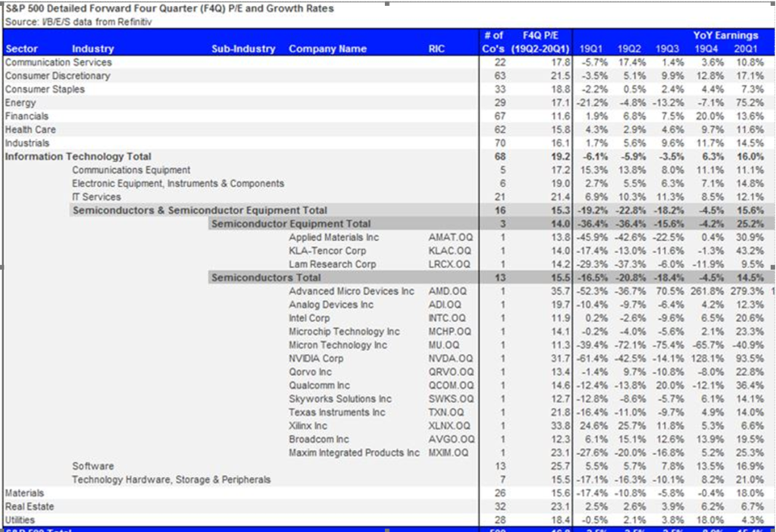Select the RIC column header

coord(438,49)
